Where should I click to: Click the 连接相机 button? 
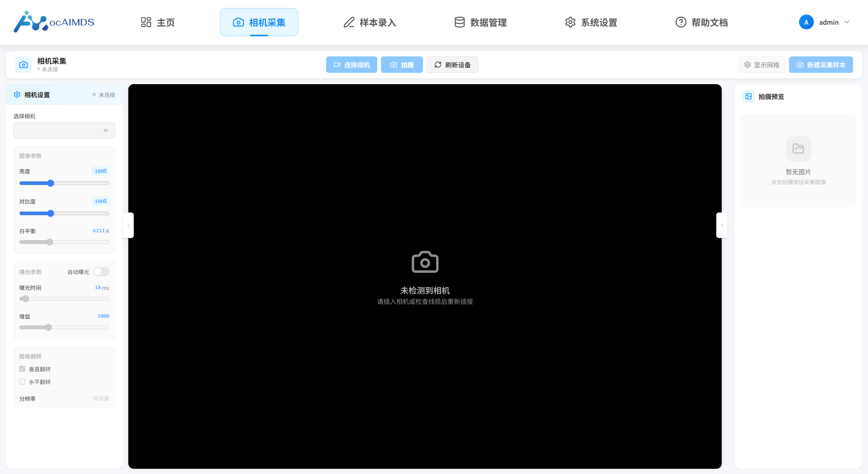coord(351,65)
